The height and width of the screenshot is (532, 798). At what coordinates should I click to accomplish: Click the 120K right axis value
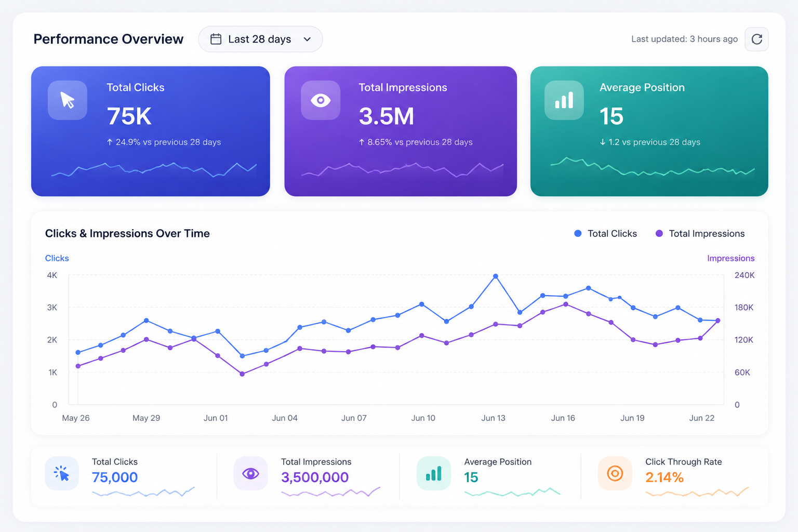[x=743, y=340]
